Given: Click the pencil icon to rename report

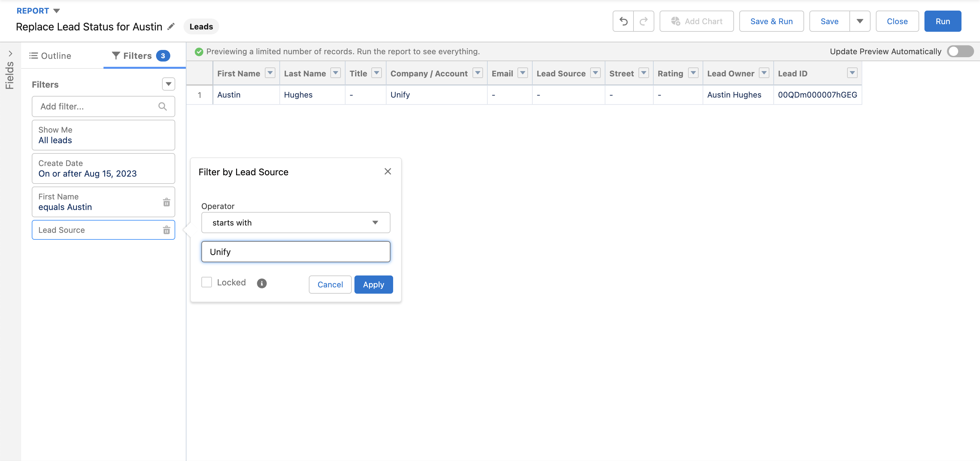Looking at the screenshot, I should (171, 26).
